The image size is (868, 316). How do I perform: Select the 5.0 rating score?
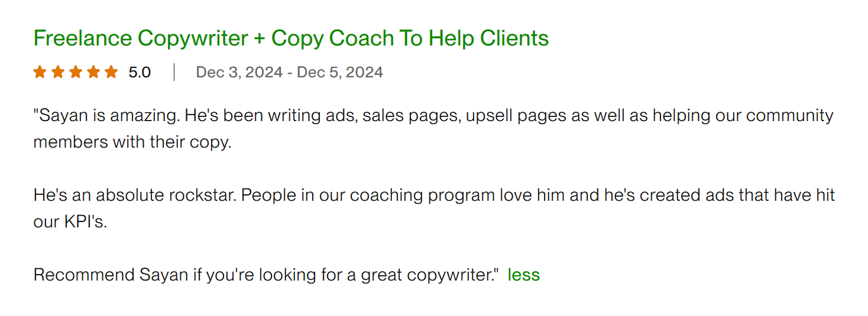click(x=140, y=73)
